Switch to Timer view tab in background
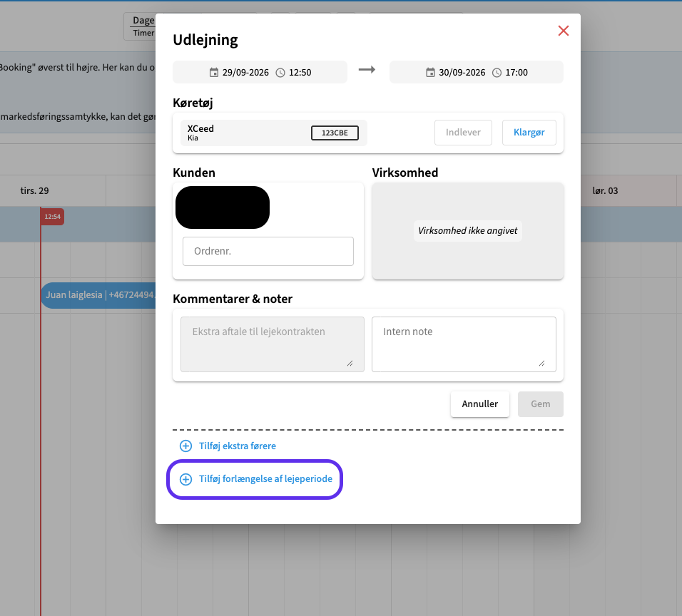Screen dimensions: 682x616 point(143,33)
